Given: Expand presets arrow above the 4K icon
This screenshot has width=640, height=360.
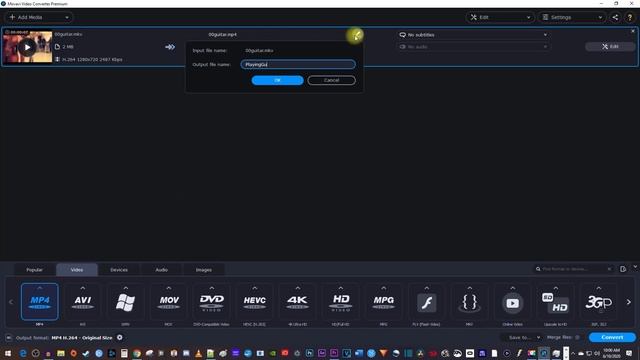Looking at the screenshot, I should [298, 288].
